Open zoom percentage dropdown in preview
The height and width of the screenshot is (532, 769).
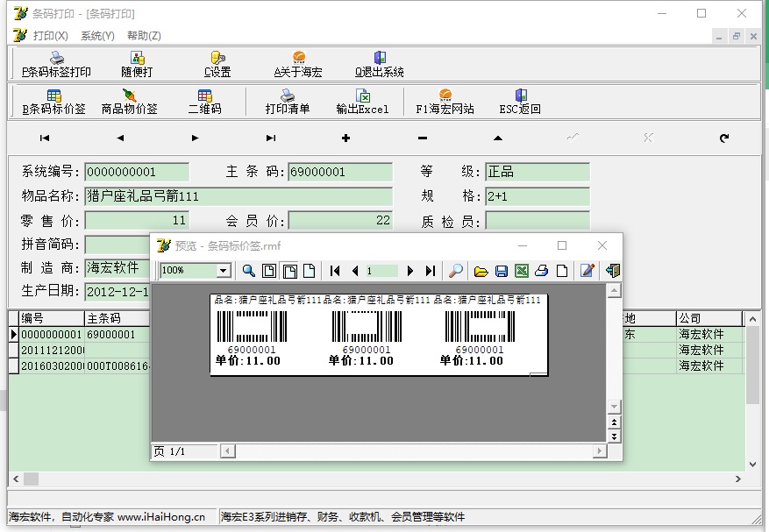pos(223,271)
